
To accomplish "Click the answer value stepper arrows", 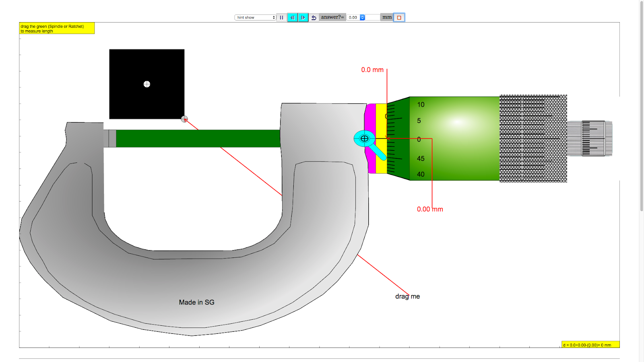I will point(363,17).
